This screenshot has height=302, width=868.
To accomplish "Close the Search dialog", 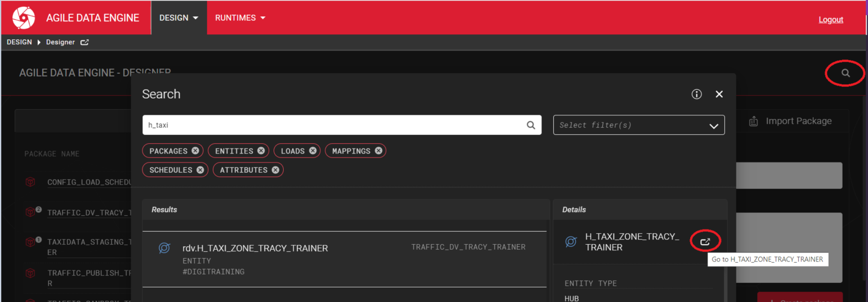I will 719,94.
